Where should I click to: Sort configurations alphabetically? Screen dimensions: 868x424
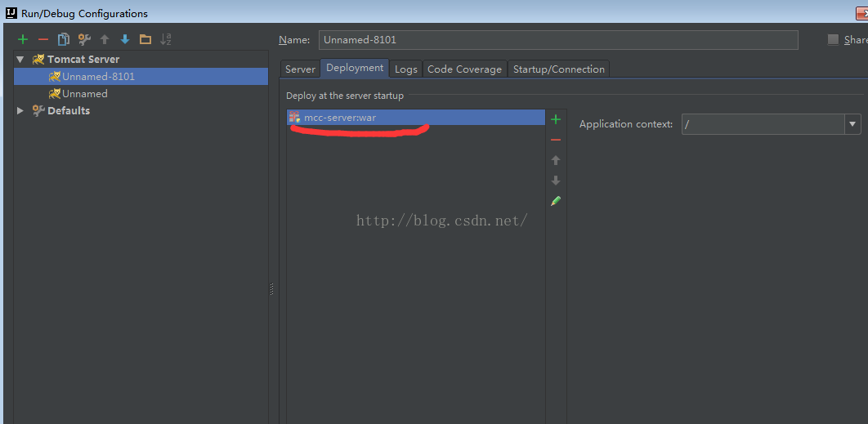[x=166, y=39]
